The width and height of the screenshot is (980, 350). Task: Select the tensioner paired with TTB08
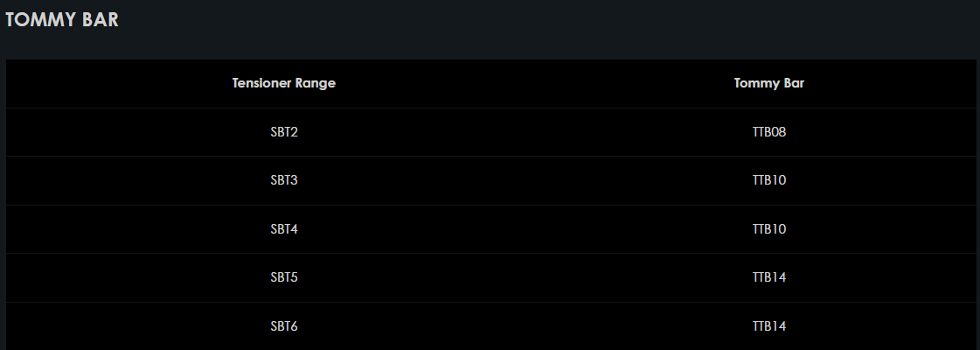tap(284, 132)
